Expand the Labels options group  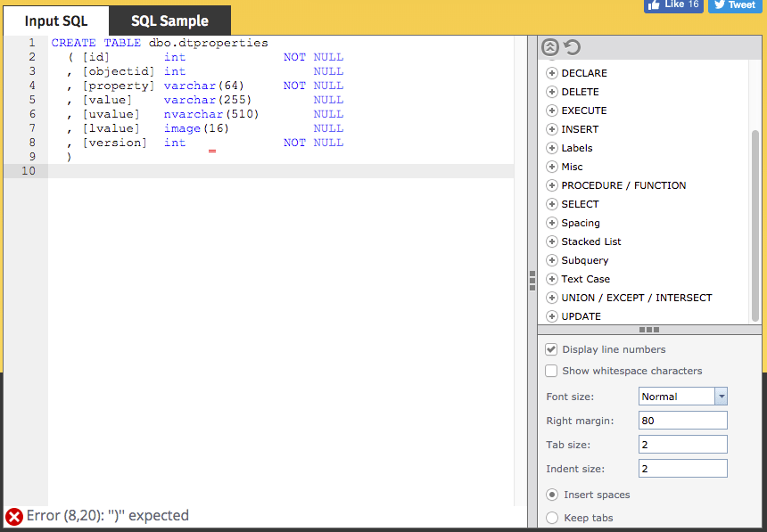click(x=552, y=148)
